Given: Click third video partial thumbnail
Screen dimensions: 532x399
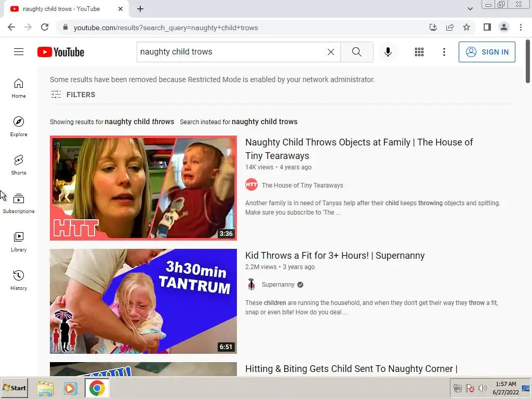Looking at the screenshot, I should tap(143, 369).
